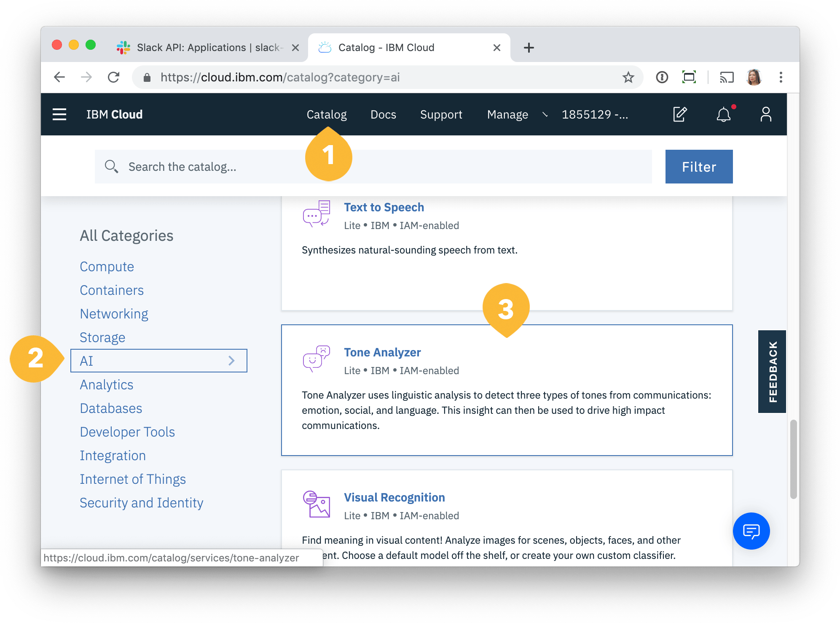Select the Developer Tools category
The height and width of the screenshot is (623, 840).
(127, 432)
